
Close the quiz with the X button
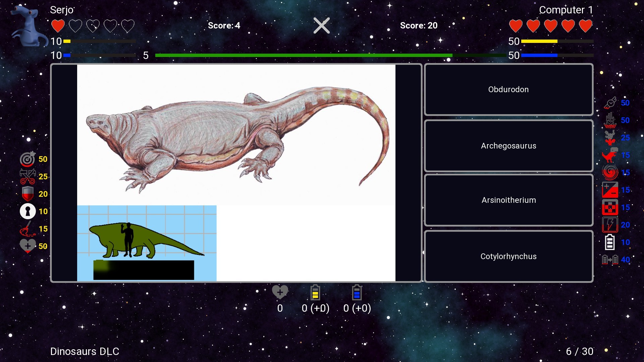click(321, 25)
